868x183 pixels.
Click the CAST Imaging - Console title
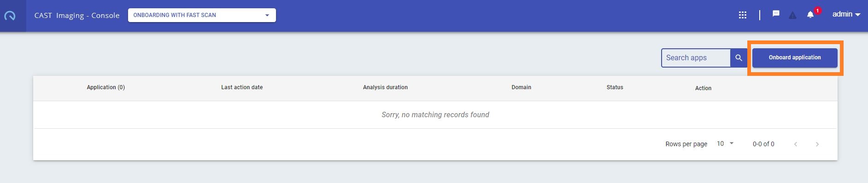click(77, 15)
